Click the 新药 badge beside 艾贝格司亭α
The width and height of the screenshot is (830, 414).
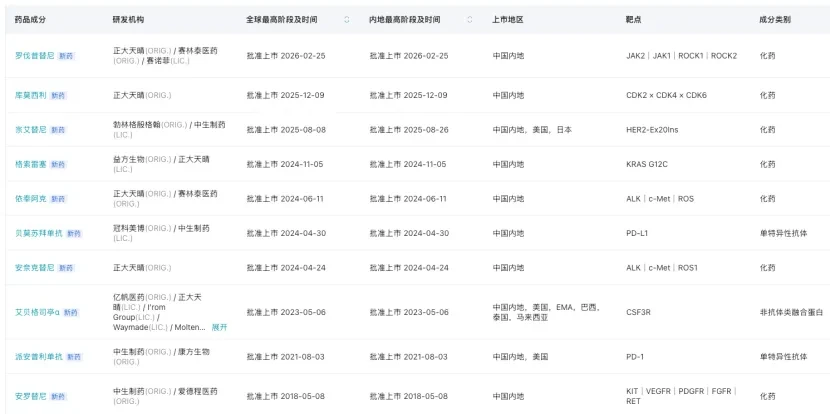(71, 313)
